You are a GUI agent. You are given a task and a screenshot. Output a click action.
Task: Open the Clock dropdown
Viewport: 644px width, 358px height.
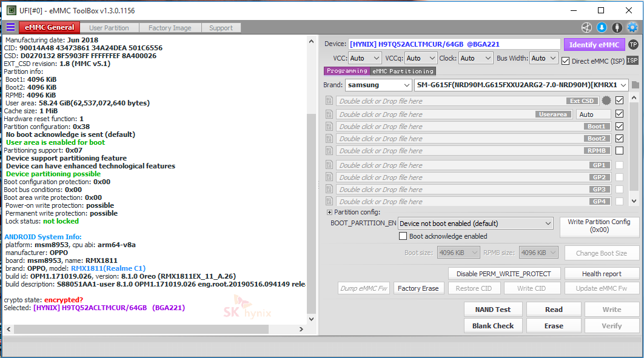coord(475,58)
